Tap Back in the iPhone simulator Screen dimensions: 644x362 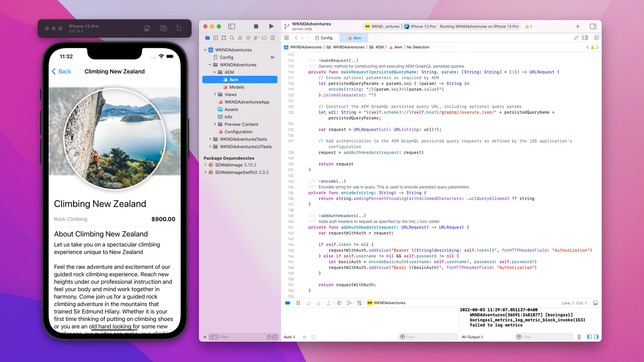[61, 72]
